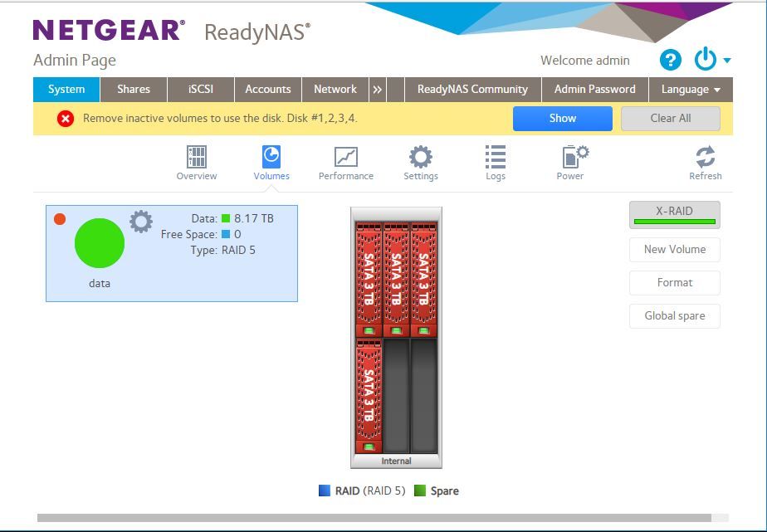Screen dimensions: 767x532
Task: Click the green Spare legend swatch
Action: 420,491
